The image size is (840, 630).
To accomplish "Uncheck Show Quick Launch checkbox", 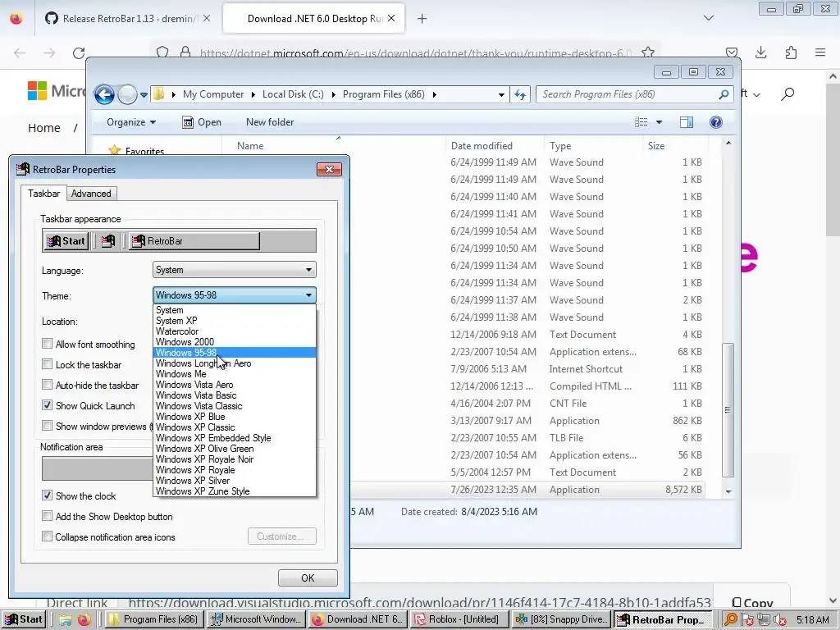I will (x=47, y=405).
